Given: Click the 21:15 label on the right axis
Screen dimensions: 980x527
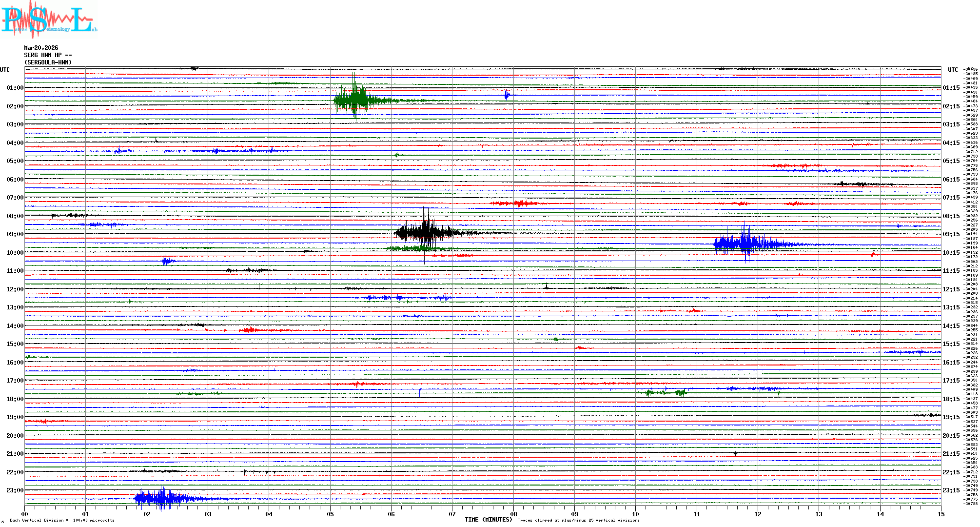Looking at the screenshot, I should [951, 454].
